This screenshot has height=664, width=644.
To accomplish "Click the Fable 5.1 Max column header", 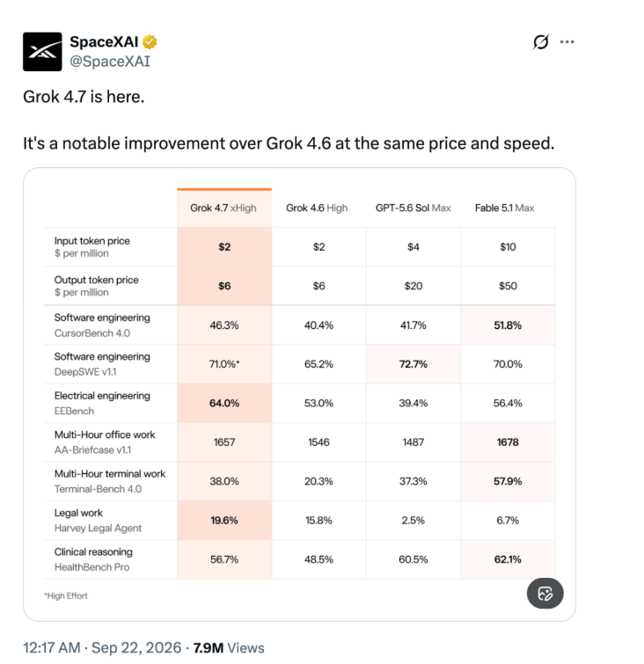I will [x=504, y=208].
